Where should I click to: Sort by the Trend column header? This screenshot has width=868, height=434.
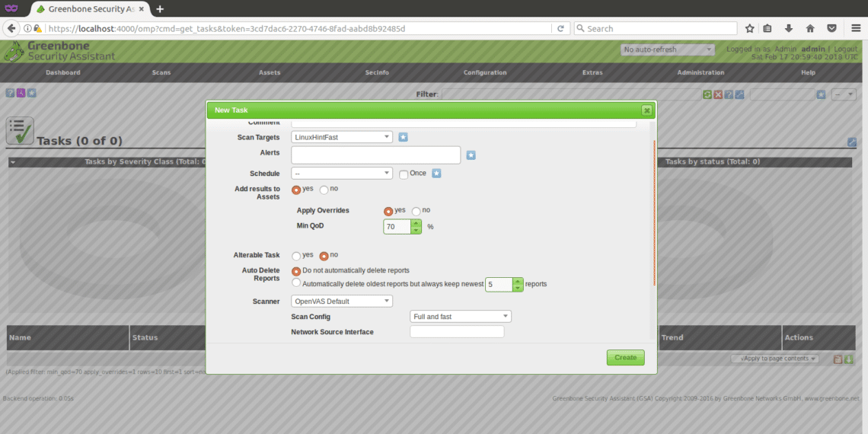click(x=672, y=337)
